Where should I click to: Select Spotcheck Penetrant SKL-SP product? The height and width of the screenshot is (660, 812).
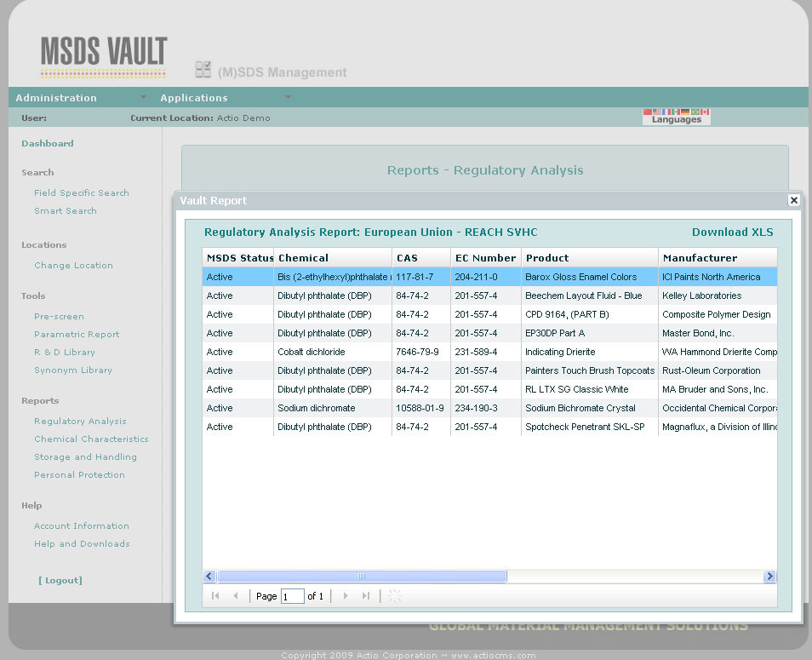click(x=585, y=427)
